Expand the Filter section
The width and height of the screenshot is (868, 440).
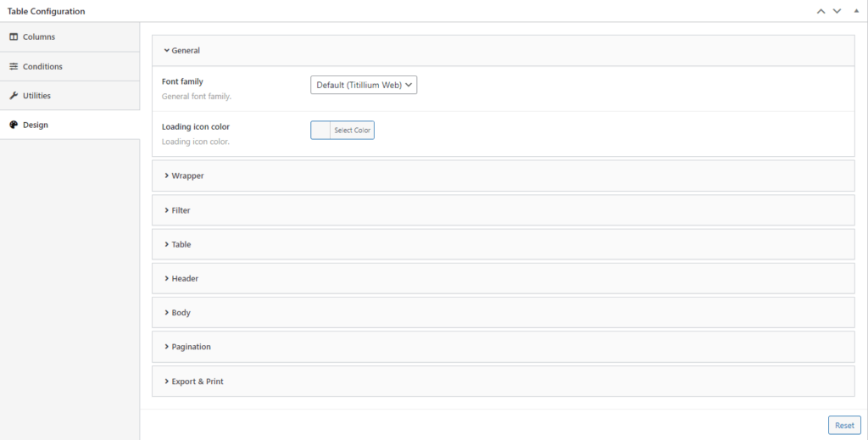point(181,210)
